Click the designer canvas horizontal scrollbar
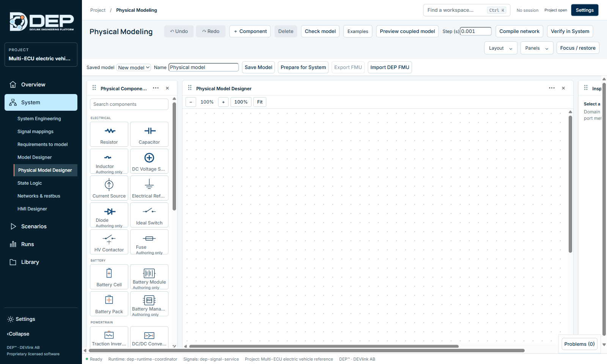 pos(324,346)
